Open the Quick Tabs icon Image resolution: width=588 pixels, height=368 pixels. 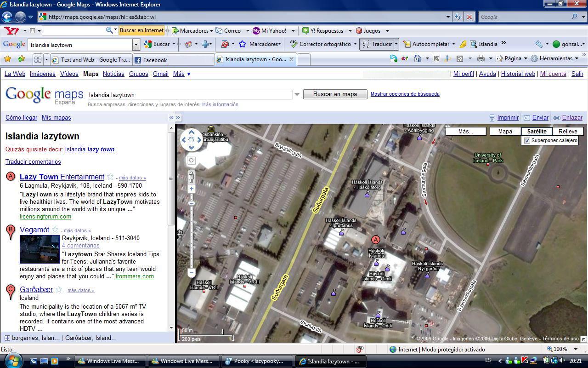38,59
